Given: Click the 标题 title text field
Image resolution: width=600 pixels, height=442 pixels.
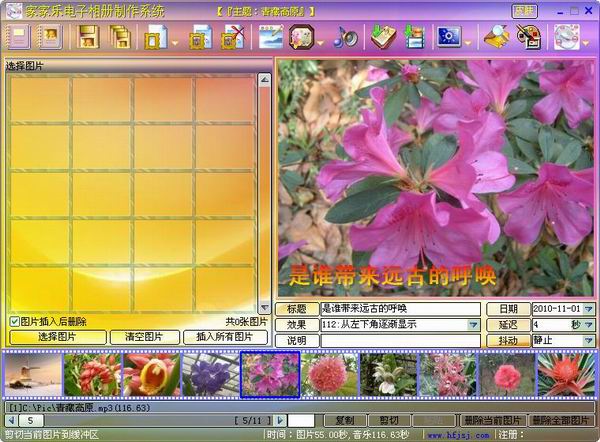Looking at the screenshot, I should point(400,308).
